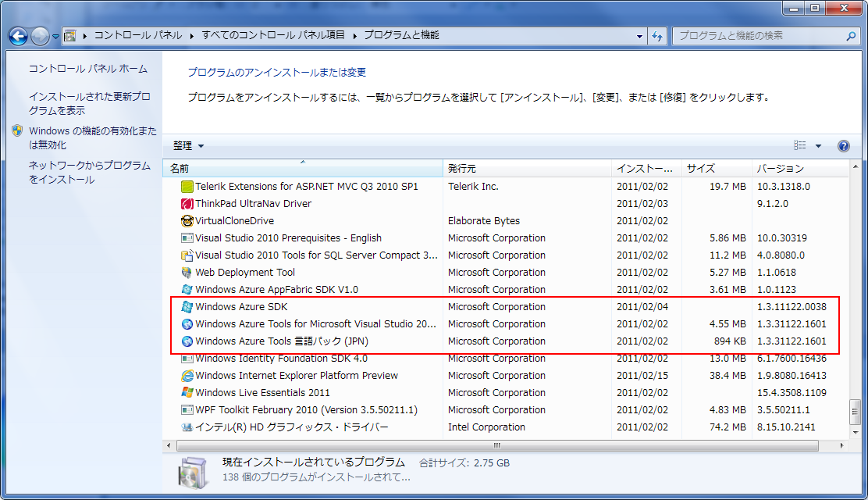Click Telerik Extensions for ASP.NET MVC icon
Screen dimensions: 868x500
pos(187,187)
